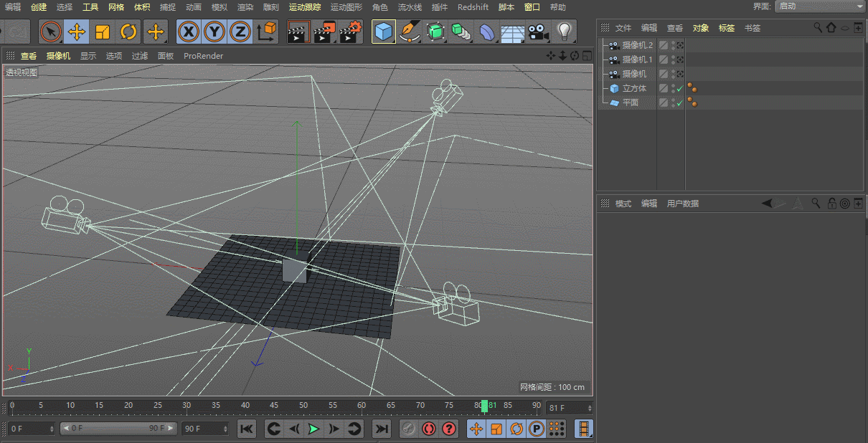Adjust the current frame 81 F stepper
868x443 pixels.
pyautogui.click(x=590, y=408)
